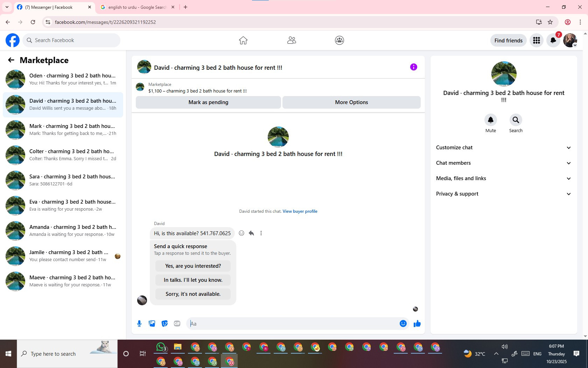Open more options dots on David's message
588x368 pixels.
pos(261,233)
